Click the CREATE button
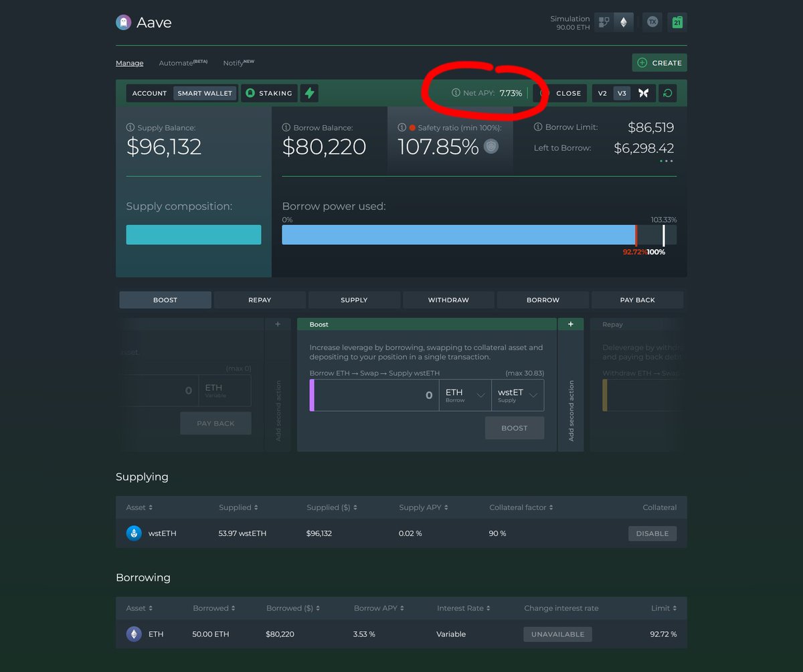 [659, 63]
